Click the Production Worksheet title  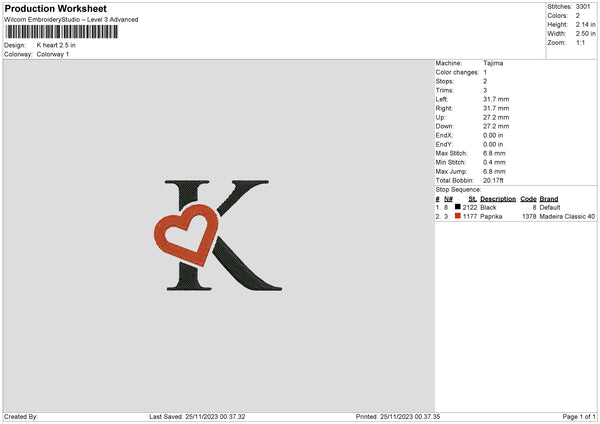[x=55, y=8]
